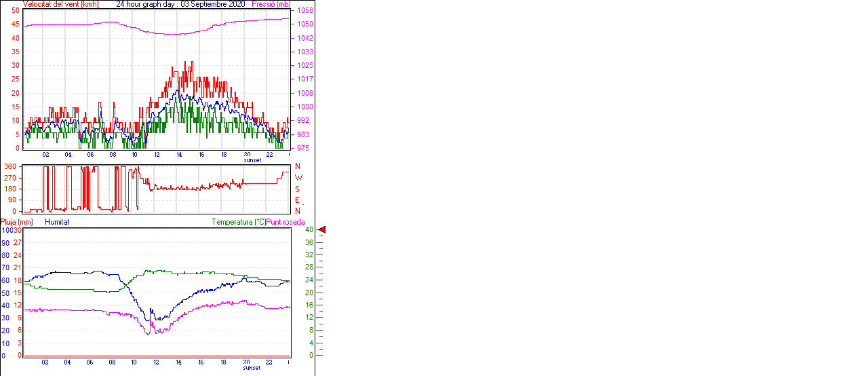Viewport: 868px width, 376px height.
Task: Click the 270 value on wind direction axis
Action: click(x=10, y=178)
